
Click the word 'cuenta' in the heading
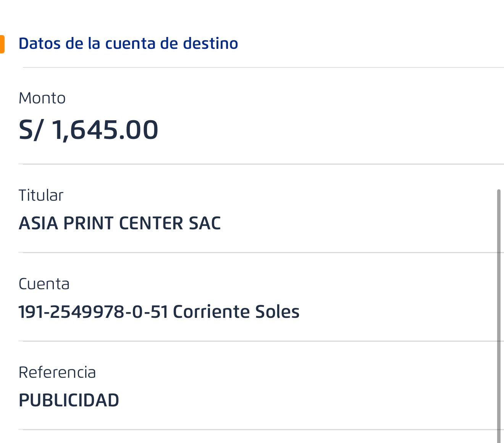(130, 43)
